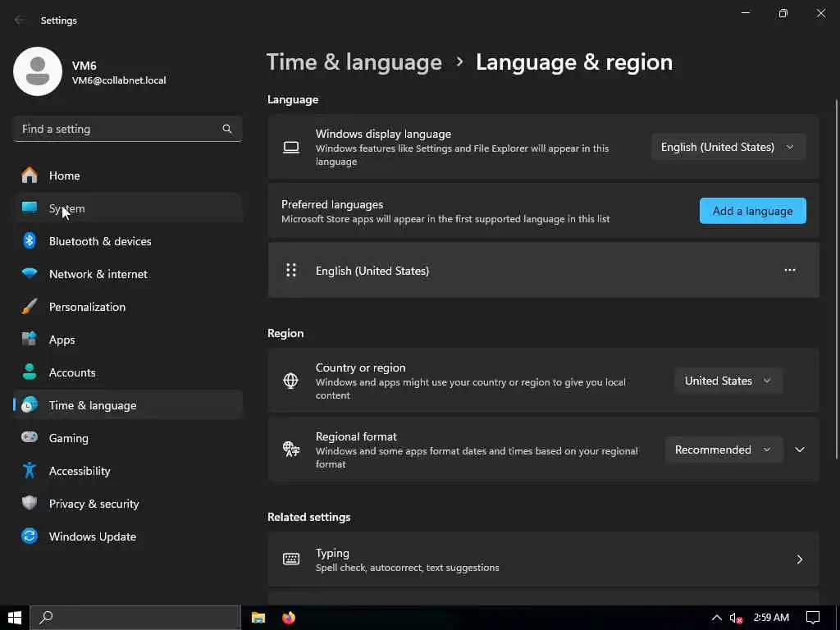Click the globe icon beside Country or region
The image size is (840, 630).
(290, 381)
